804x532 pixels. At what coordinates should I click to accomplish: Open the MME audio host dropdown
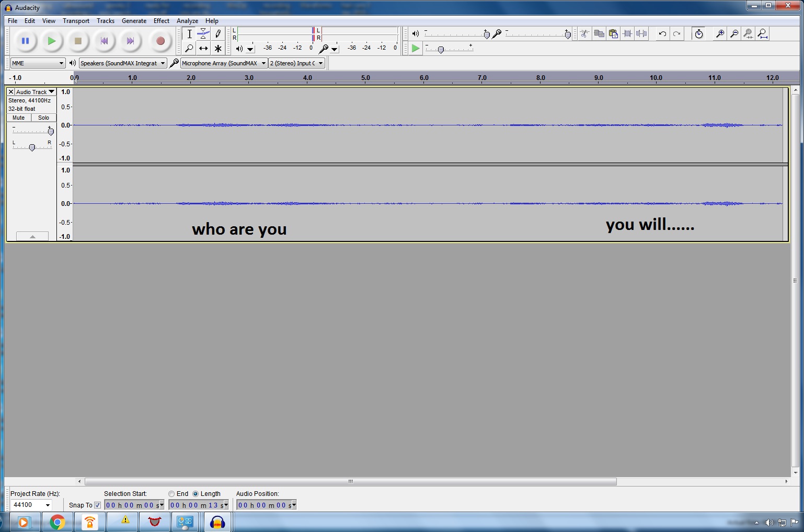tap(38, 63)
